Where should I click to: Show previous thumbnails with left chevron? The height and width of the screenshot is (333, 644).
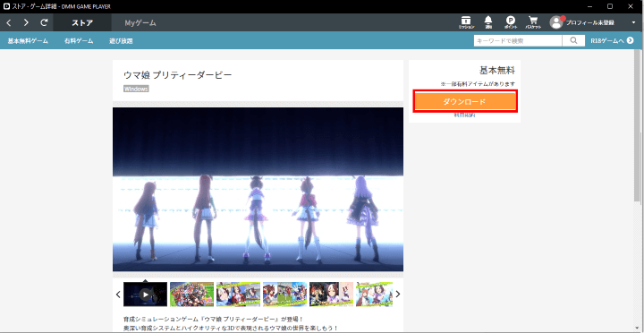(x=118, y=295)
